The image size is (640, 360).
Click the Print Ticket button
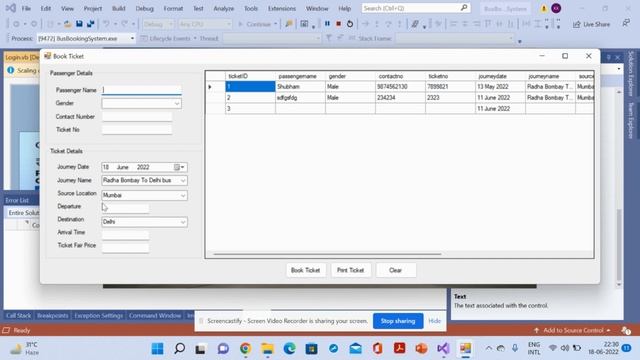[x=350, y=270]
